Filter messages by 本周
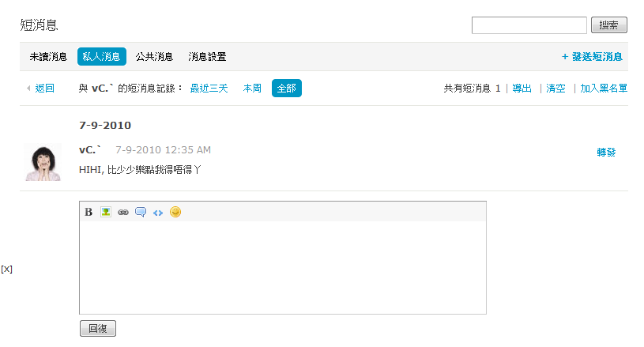The height and width of the screenshot is (347, 644). click(252, 89)
